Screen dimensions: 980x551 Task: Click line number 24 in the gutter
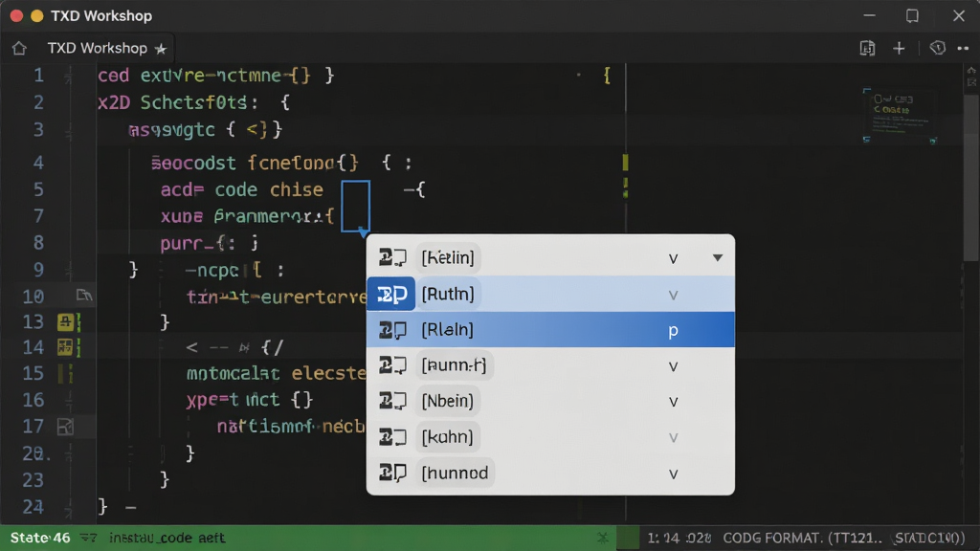(x=33, y=507)
